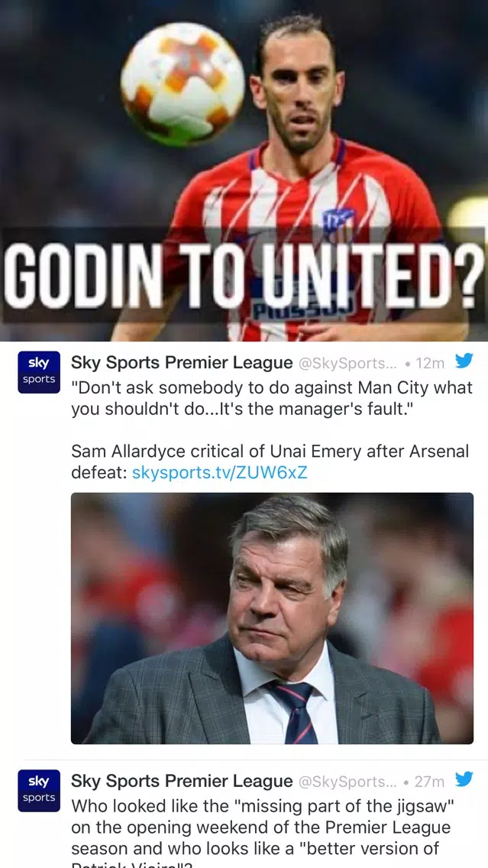Open the Godin to United banner image
Image resolution: width=488 pixels, height=868 pixels.
pyautogui.click(x=244, y=170)
